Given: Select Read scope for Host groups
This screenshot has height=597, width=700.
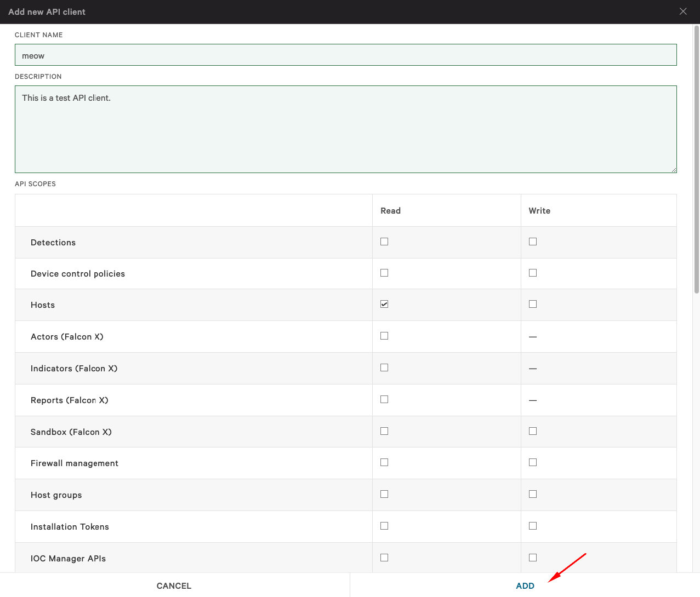Looking at the screenshot, I should [384, 494].
